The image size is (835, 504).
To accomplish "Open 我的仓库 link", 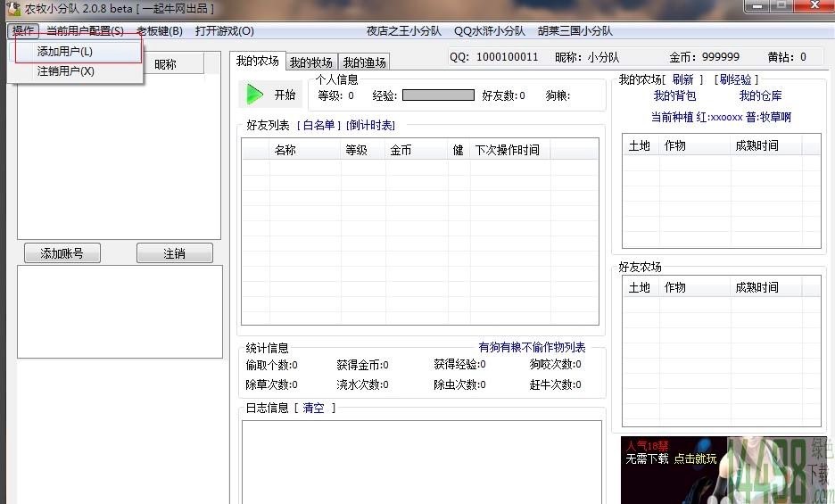I will coord(760,96).
